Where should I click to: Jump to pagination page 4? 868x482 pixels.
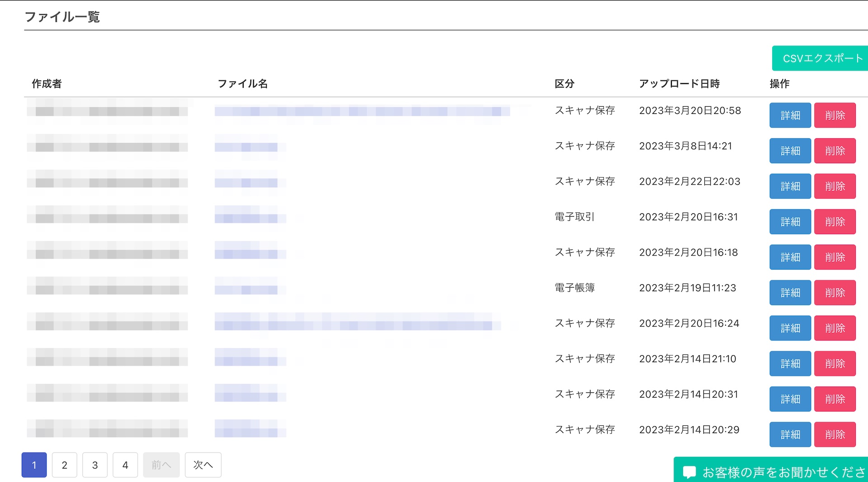pos(125,465)
